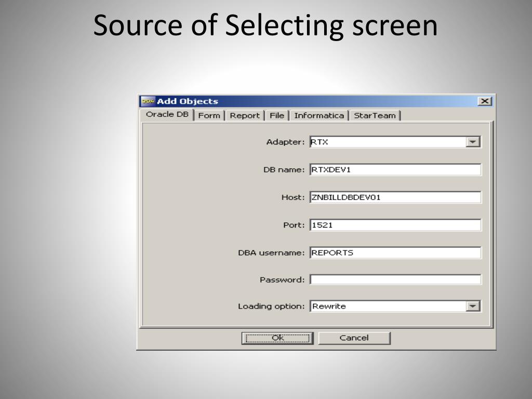
Task: Select the Report tab
Action: click(245, 115)
